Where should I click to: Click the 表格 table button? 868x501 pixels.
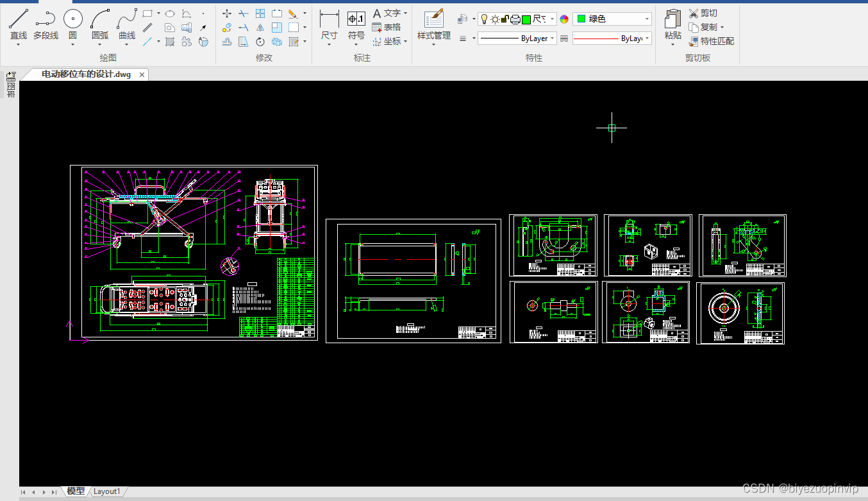387,27
